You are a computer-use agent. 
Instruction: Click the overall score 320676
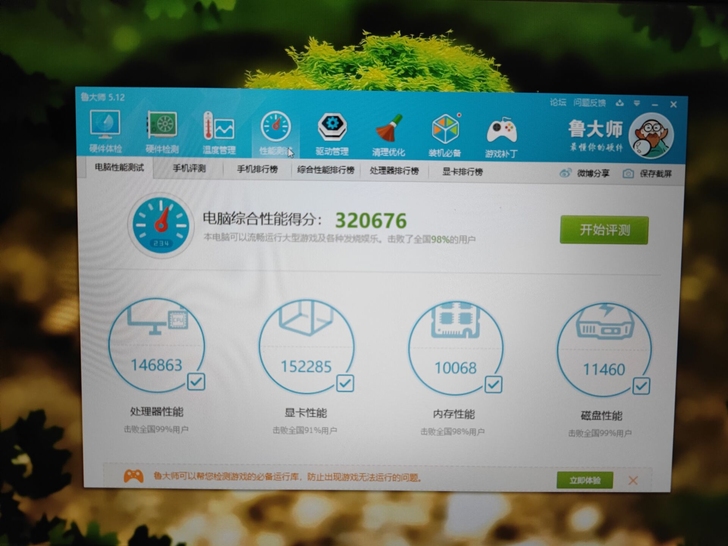tap(371, 221)
